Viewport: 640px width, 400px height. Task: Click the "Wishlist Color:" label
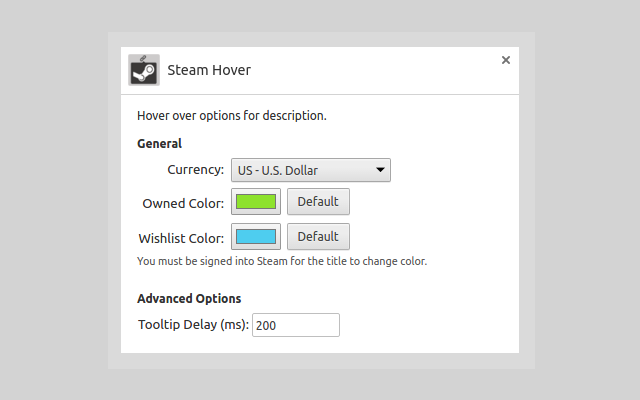point(181,238)
